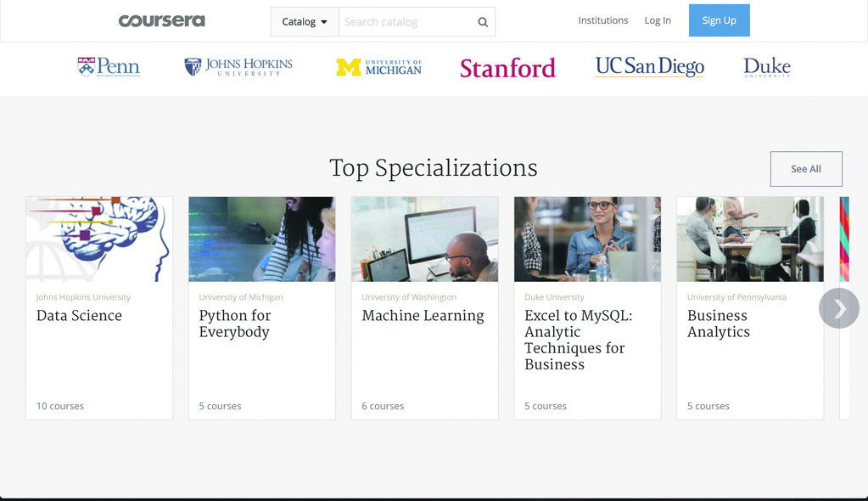Viewport: 868px width, 501px height.
Task: Open Johns Hopkins University page via its logo
Action: (238, 65)
